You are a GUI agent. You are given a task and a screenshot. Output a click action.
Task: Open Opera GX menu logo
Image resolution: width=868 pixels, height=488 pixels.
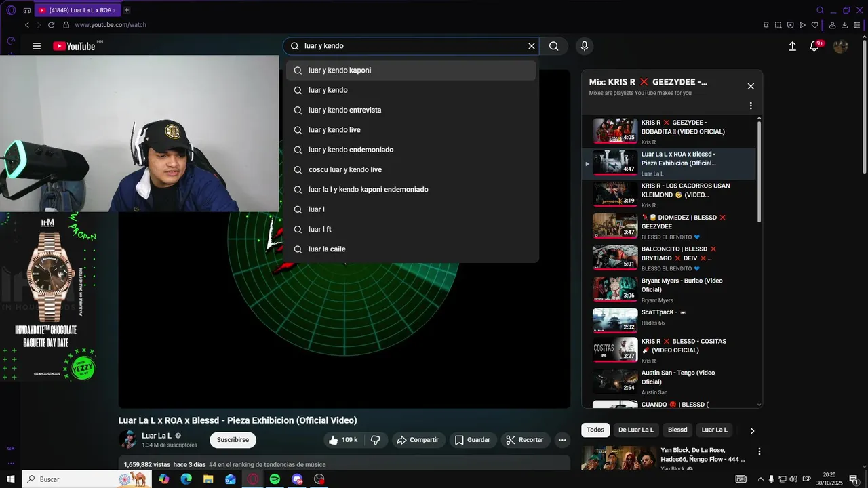tap(11, 10)
